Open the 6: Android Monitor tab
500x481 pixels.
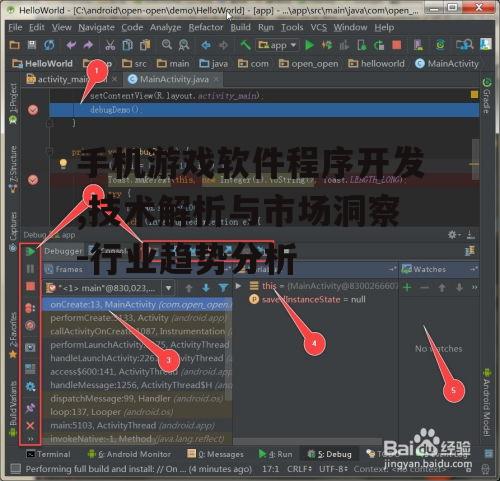(129, 454)
